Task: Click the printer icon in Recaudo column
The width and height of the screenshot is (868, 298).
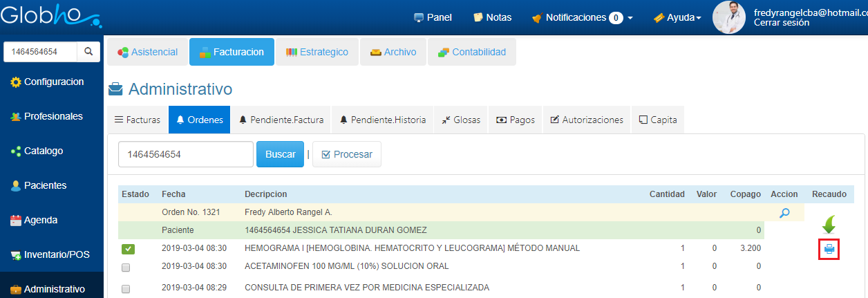Action: click(829, 248)
